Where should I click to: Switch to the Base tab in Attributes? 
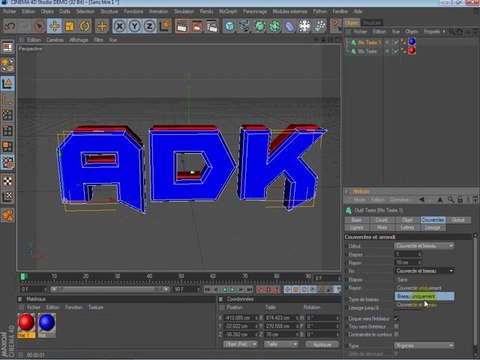coord(357,220)
